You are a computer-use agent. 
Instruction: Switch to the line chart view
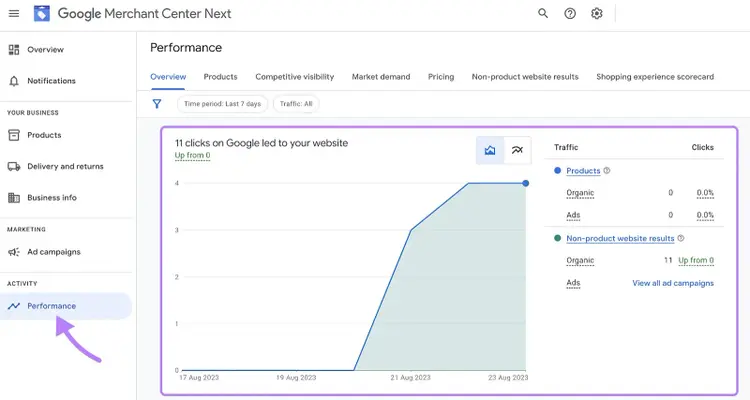[x=517, y=150]
